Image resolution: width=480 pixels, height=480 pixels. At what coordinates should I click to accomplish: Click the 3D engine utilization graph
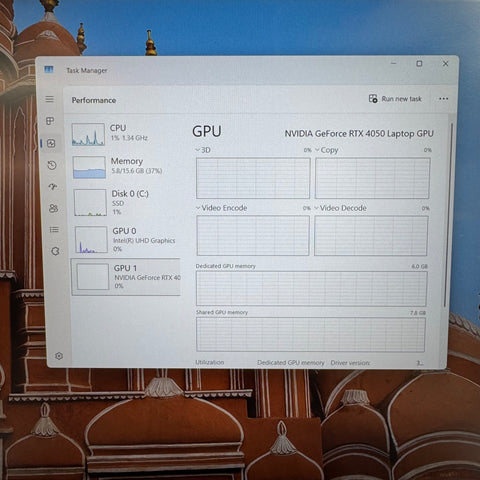click(x=253, y=178)
